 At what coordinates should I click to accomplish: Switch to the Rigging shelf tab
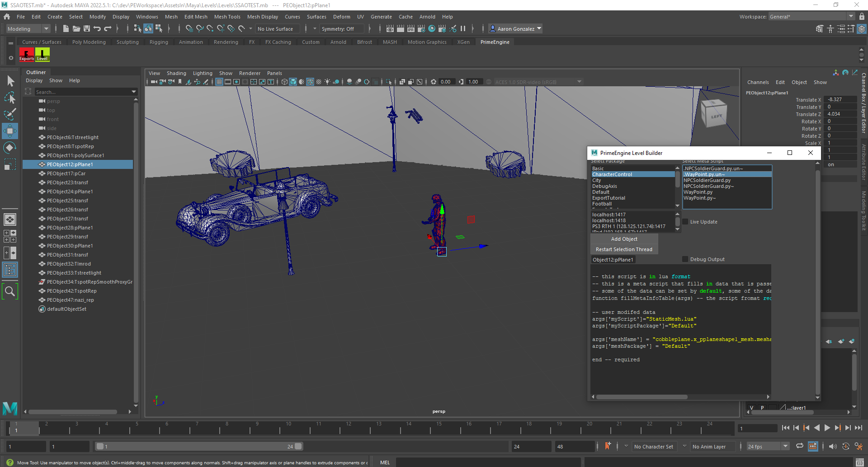coord(159,42)
